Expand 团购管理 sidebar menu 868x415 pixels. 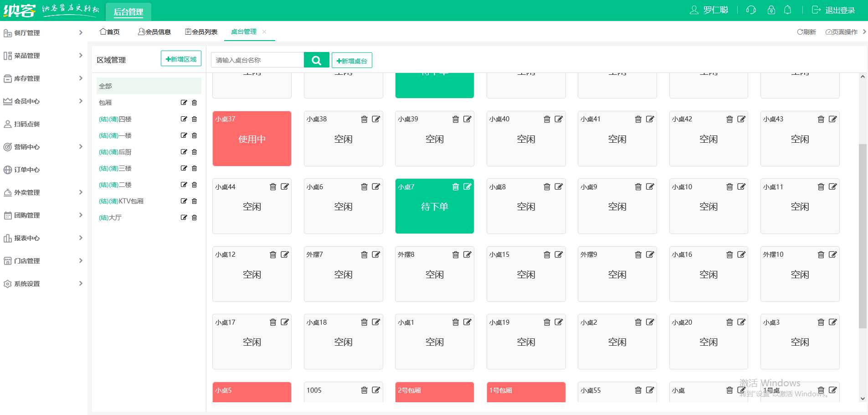click(44, 215)
